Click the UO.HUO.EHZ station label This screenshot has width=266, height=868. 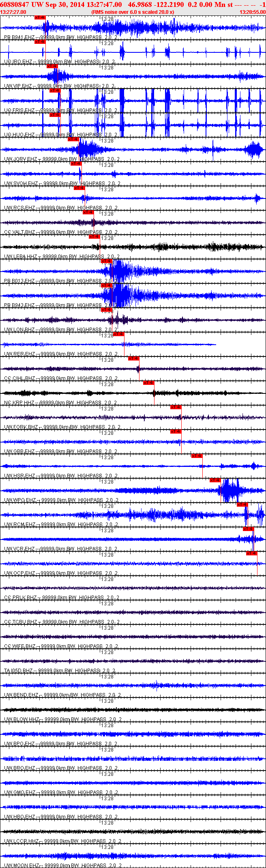(x=19, y=135)
